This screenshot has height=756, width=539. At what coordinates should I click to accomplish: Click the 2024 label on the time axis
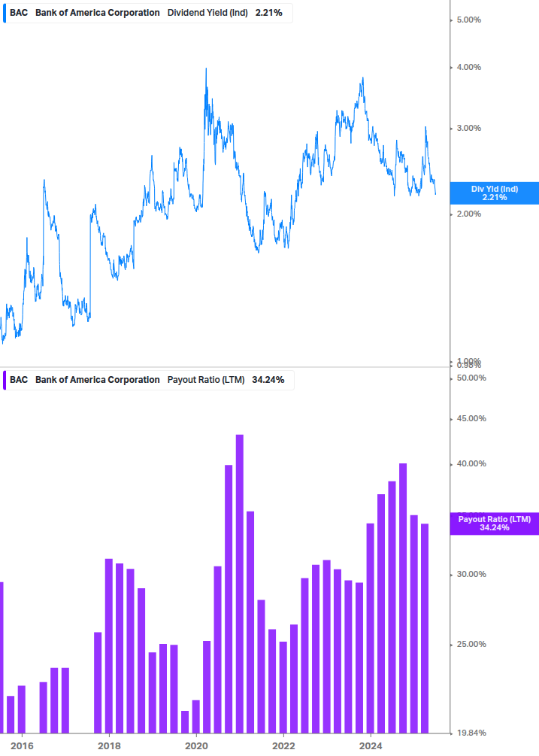pyautogui.click(x=371, y=746)
